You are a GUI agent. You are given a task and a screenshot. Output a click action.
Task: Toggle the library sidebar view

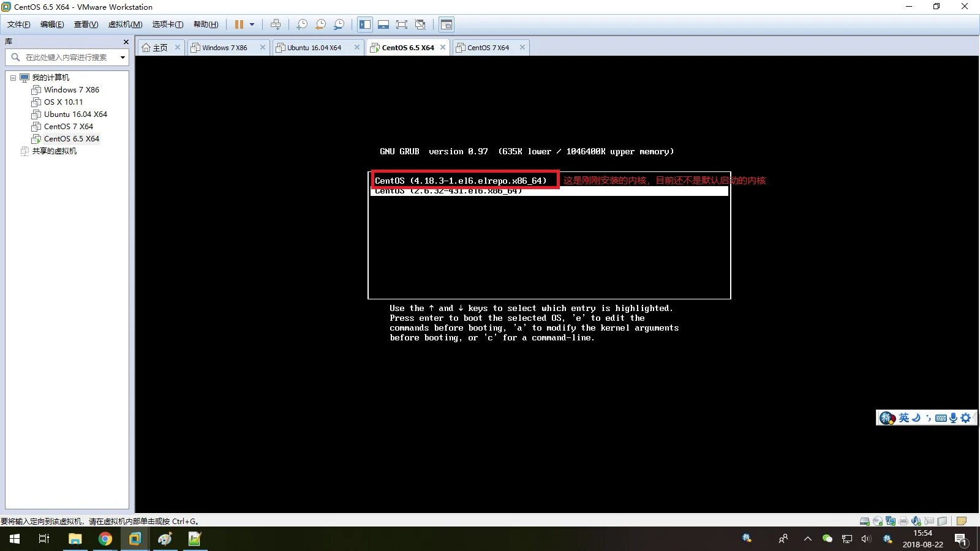pyautogui.click(x=365, y=24)
